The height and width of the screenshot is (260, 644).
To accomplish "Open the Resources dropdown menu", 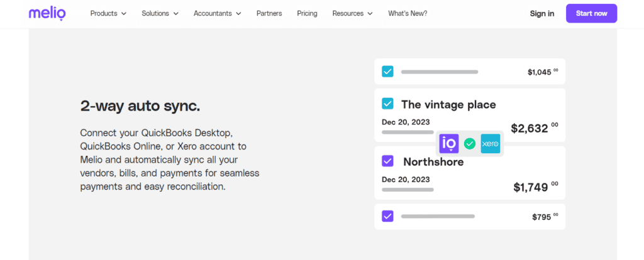I will point(352,14).
